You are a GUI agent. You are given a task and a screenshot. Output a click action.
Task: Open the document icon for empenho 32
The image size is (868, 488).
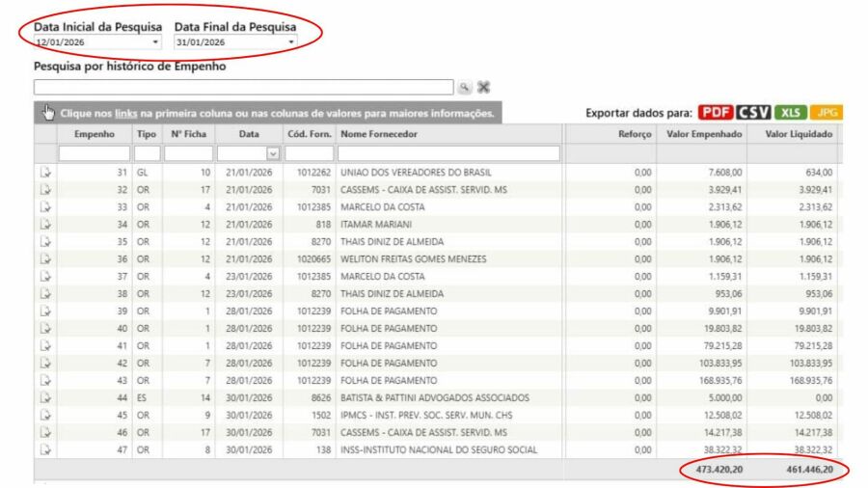click(45, 190)
